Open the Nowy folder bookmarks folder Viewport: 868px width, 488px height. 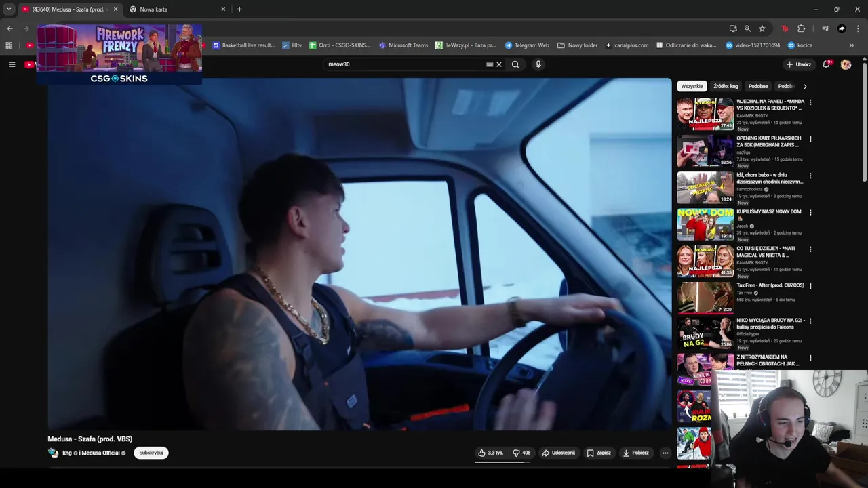(578, 45)
